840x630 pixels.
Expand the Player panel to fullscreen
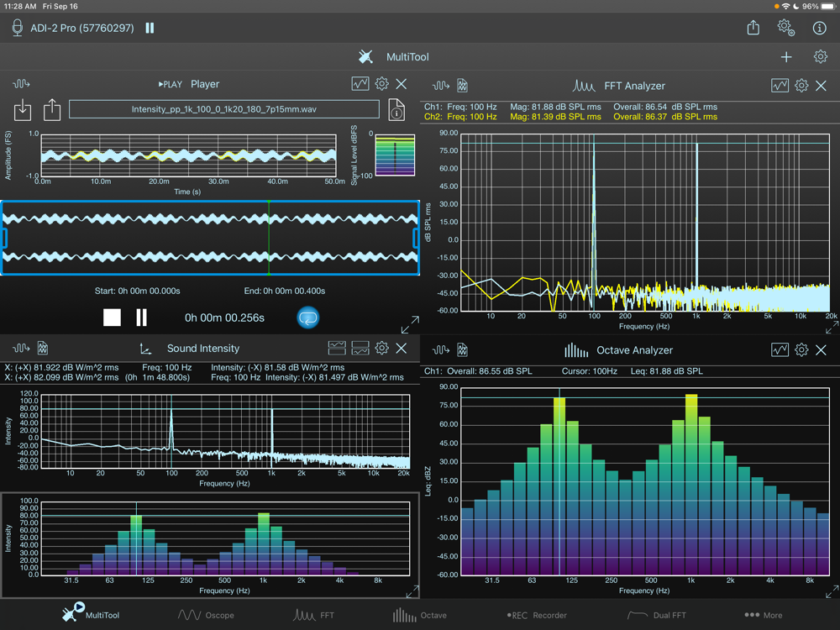pos(410,324)
